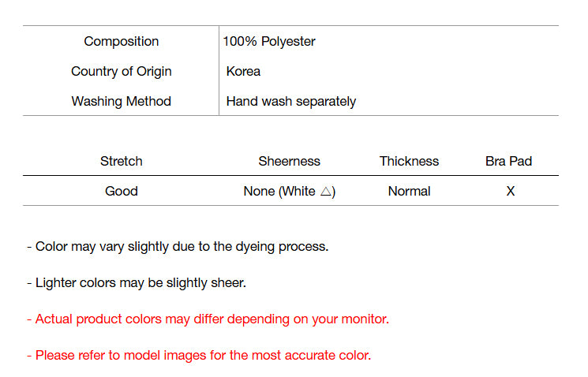
Task: Click the word 'White' in the sheerness value
Action: [298, 192]
